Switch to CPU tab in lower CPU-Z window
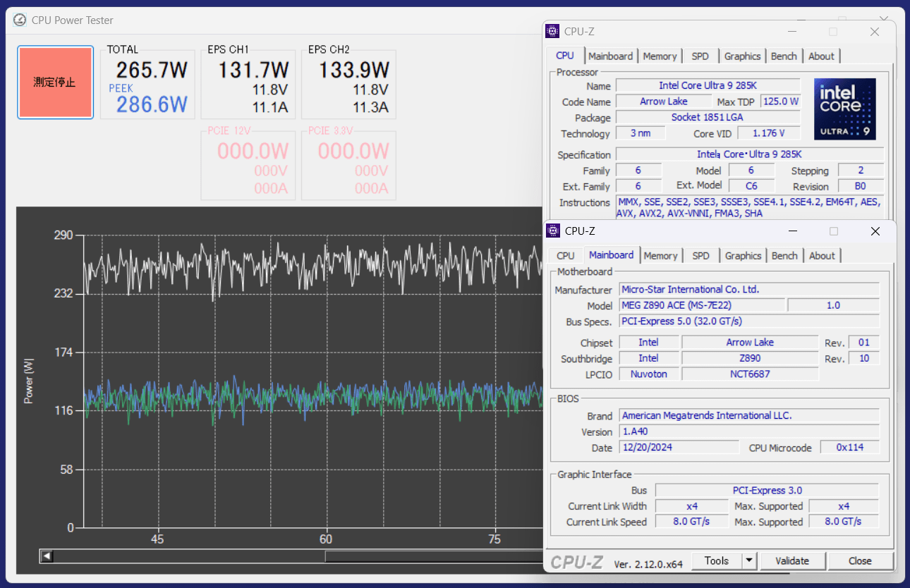Screen dimensions: 910x588 (x=566, y=256)
